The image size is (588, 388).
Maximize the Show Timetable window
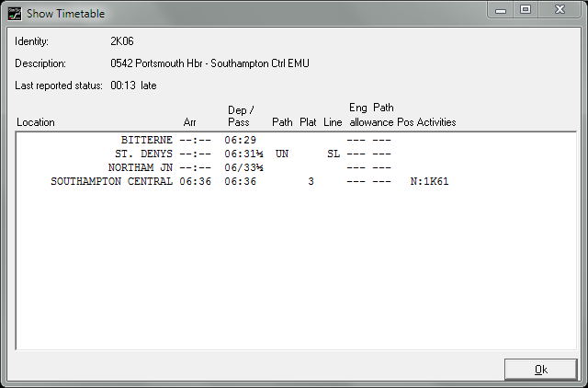[526, 9]
